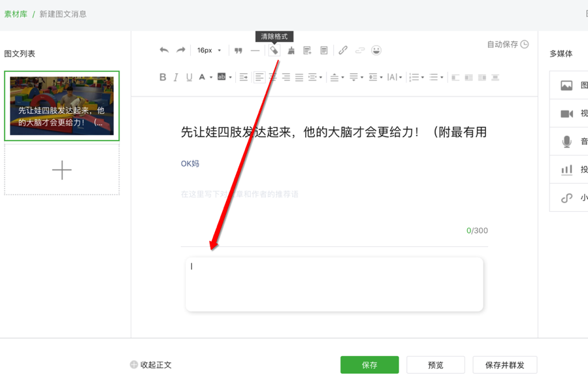The width and height of the screenshot is (588, 392).
Task: Collapse the body with 收起正文
Action: click(x=151, y=365)
